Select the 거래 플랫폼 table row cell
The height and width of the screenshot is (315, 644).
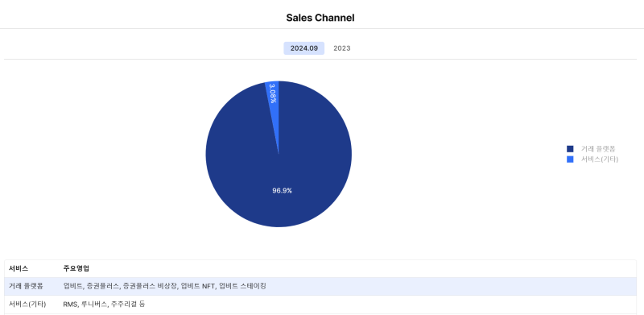coord(26,286)
